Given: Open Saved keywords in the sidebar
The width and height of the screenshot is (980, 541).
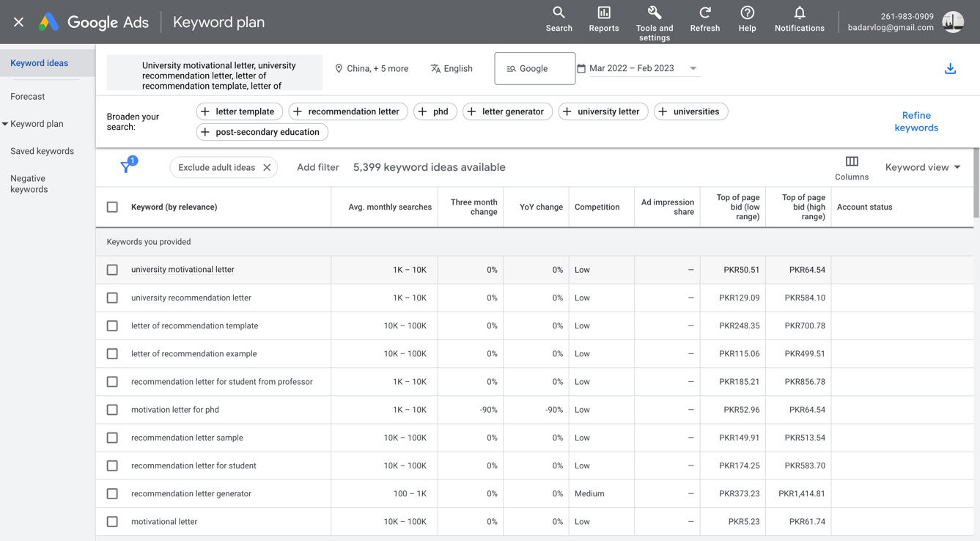Looking at the screenshot, I should click(42, 151).
